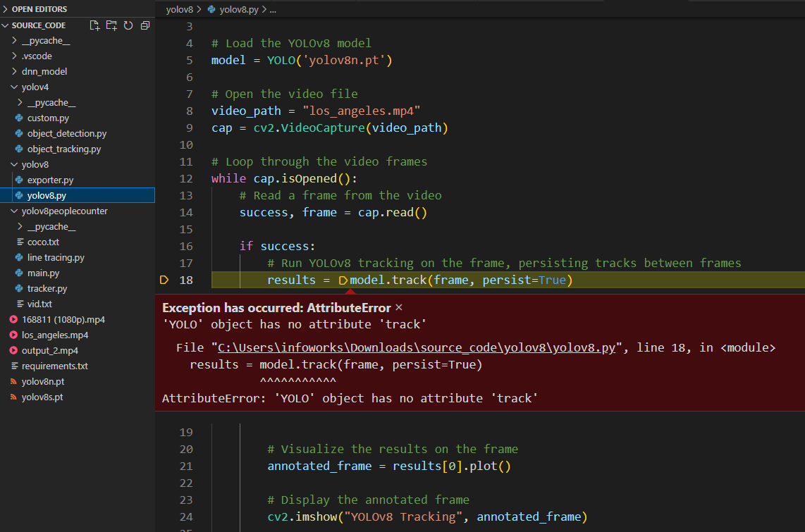805x532 pixels.
Task: Collapse the OPEN EDITORS section
Action: (x=39, y=9)
